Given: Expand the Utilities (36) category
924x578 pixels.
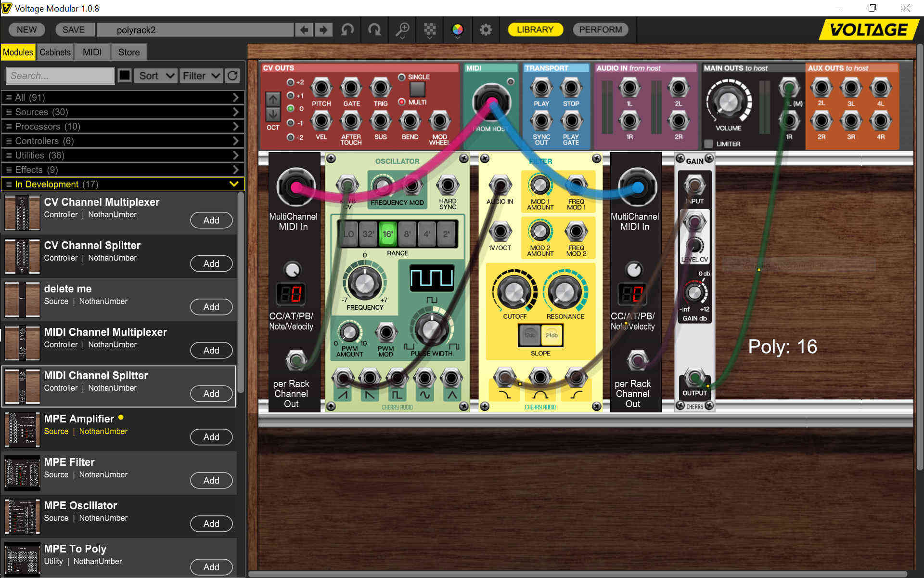Looking at the screenshot, I should (123, 155).
